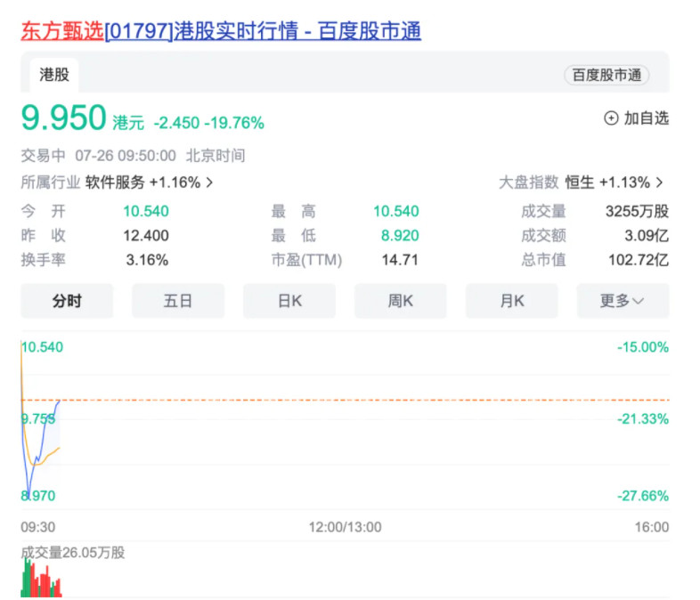Switch to the 周K chart tab
Image resolution: width=700 pixels, height=600 pixels.
click(x=401, y=301)
